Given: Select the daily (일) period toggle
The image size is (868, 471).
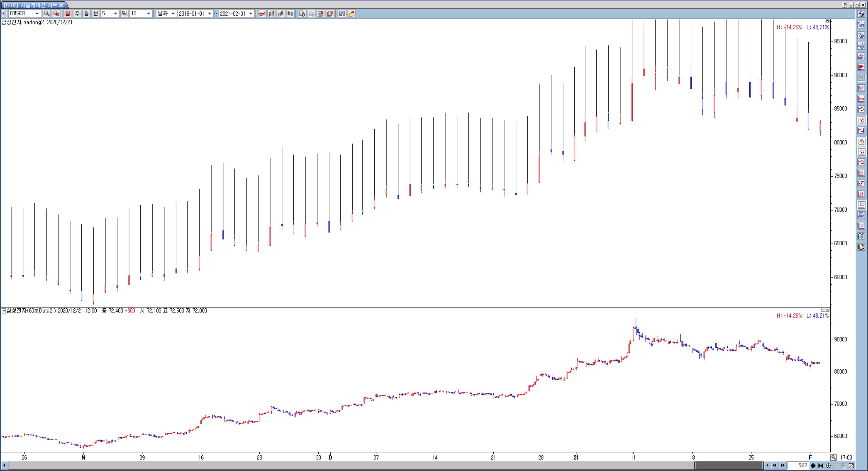Looking at the screenshot, I should point(67,14).
